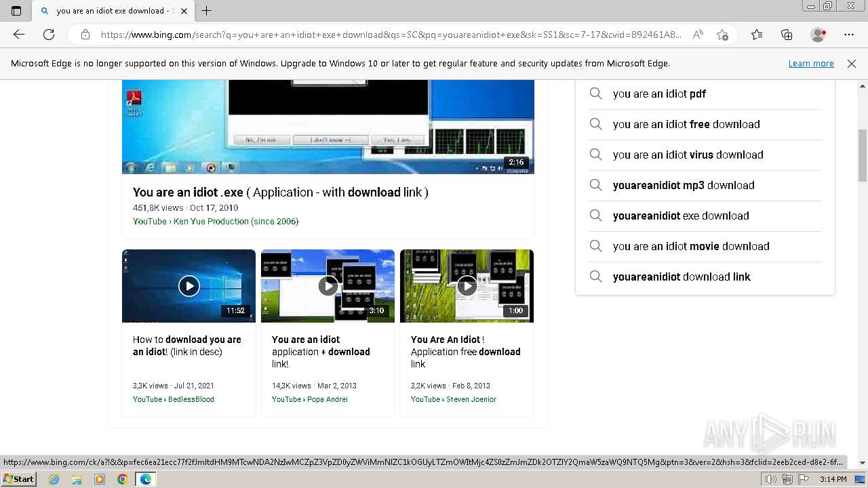Open 'You are an idiot .exe' video title
This screenshot has width=868, height=488.
coord(281,192)
